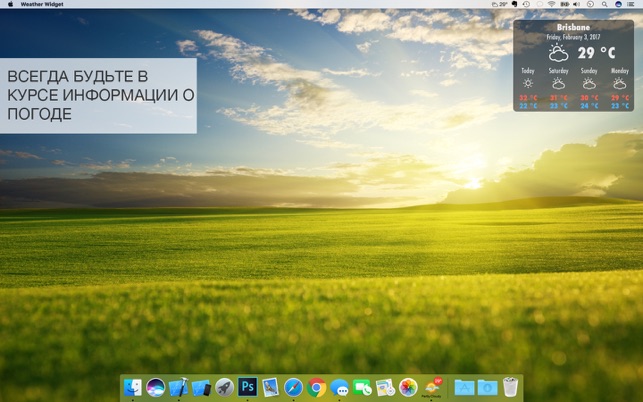Open the Messages app in dock
Image resolution: width=643 pixels, height=402 pixels.
(x=340, y=387)
